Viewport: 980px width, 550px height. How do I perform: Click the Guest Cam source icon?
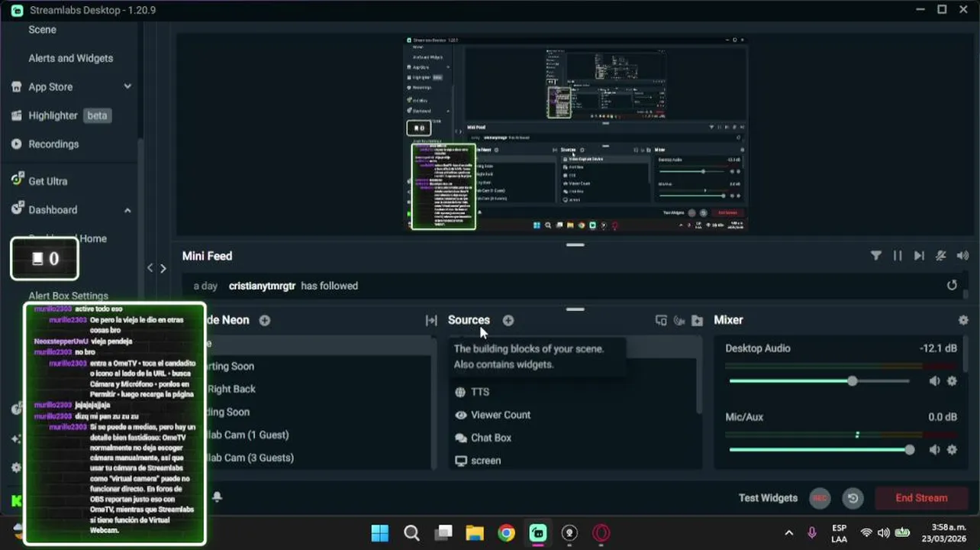click(x=679, y=321)
